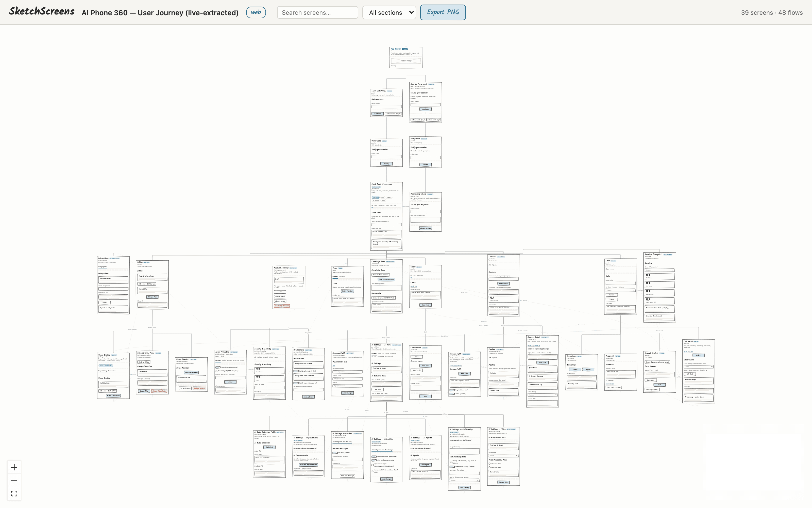Screen dimensions: 812x508
Task: Select the Keypad (Dialer) screen card
Action: (660, 372)
